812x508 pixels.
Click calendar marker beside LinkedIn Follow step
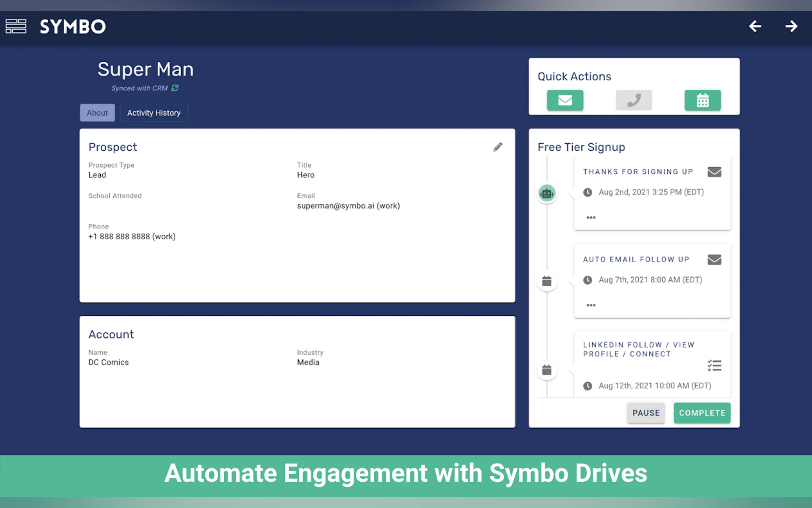pyautogui.click(x=547, y=370)
